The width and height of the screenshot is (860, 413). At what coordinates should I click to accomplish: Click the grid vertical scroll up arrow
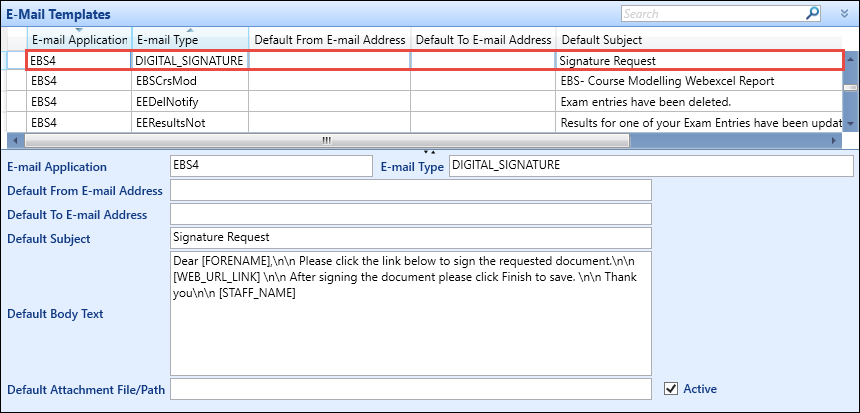click(x=850, y=58)
